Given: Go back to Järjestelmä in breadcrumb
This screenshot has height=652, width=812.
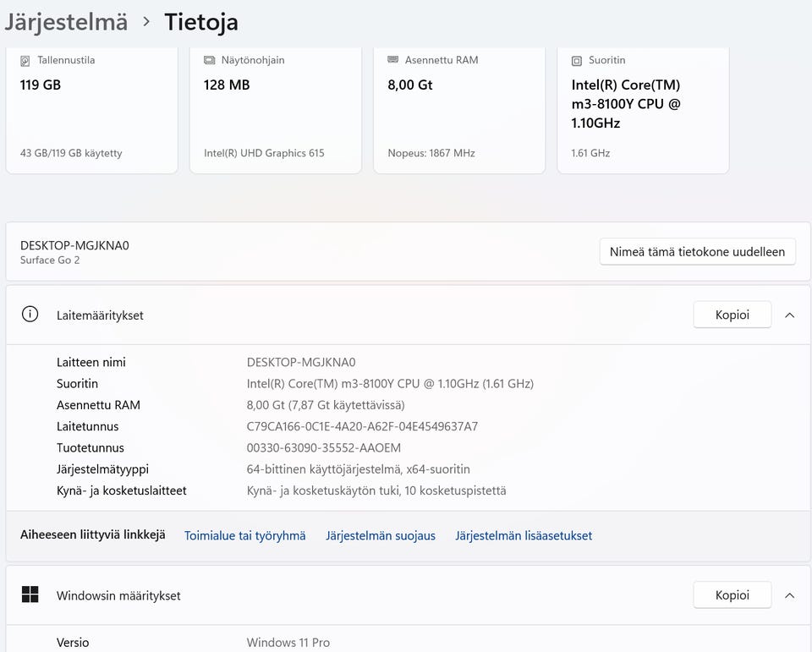Looking at the screenshot, I should coord(66,22).
